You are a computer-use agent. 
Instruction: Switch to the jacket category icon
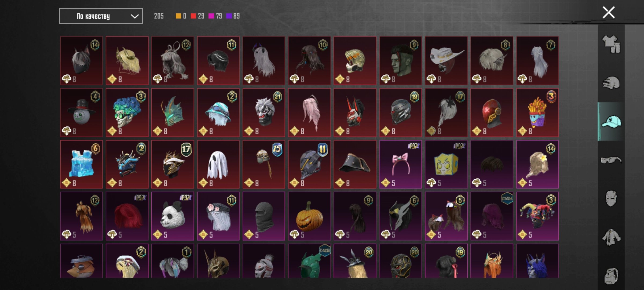611,237
